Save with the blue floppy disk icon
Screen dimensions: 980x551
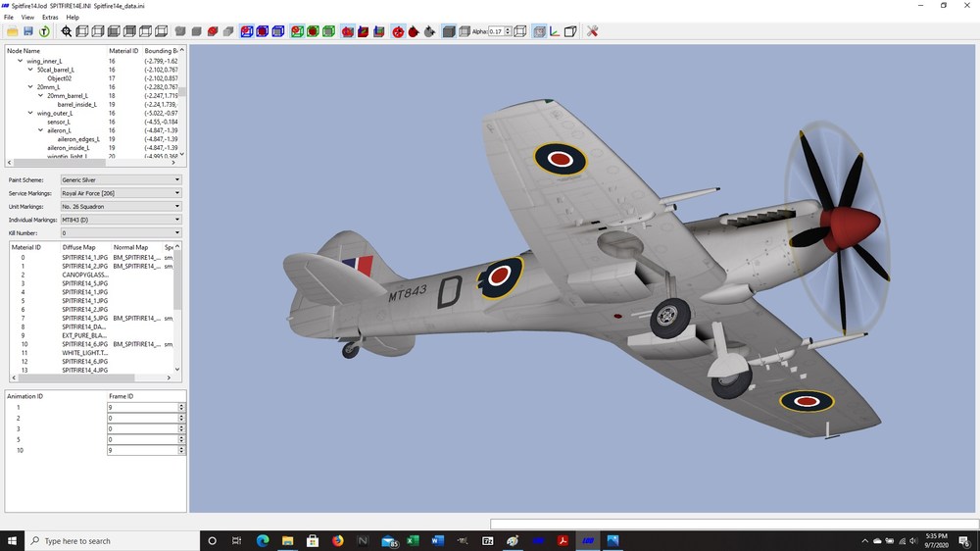pyautogui.click(x=28, y=31)
